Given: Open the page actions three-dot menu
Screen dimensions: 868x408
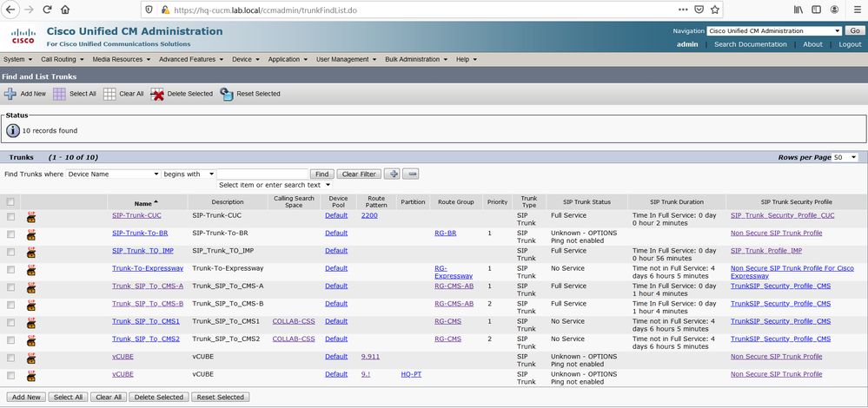Looking at the screenshot, I should pos(683,10).
